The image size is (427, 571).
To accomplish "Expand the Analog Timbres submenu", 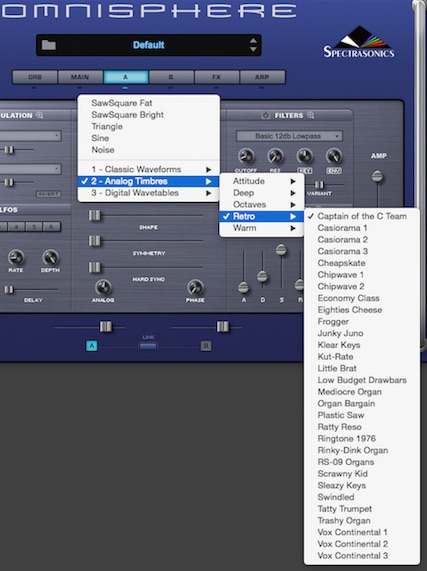I will (149, 181).
